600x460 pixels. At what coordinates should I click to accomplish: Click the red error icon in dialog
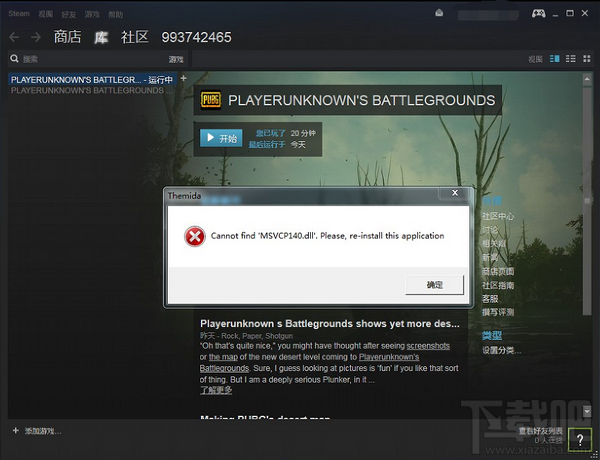[x=195, y=236]
